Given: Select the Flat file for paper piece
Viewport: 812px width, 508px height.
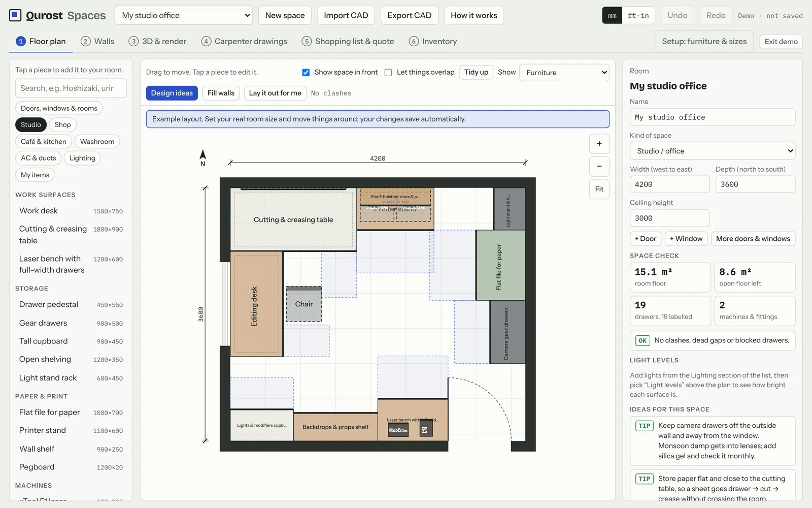Looking at the screenshot, I should click(x=500, y=265).
